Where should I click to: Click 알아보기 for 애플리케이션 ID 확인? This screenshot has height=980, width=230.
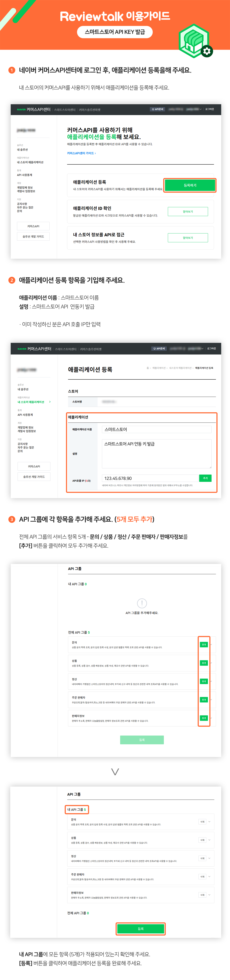point(188,211)
